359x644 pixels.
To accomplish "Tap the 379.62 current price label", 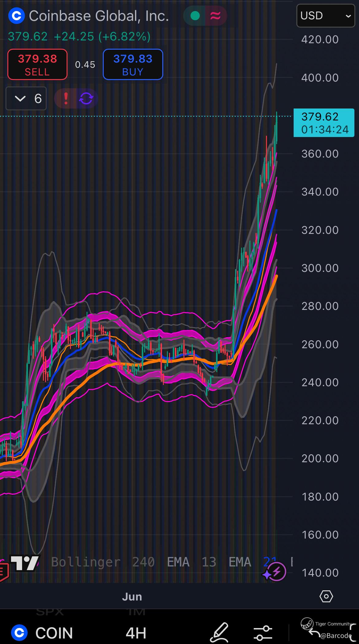I will (x=324, y=123).
